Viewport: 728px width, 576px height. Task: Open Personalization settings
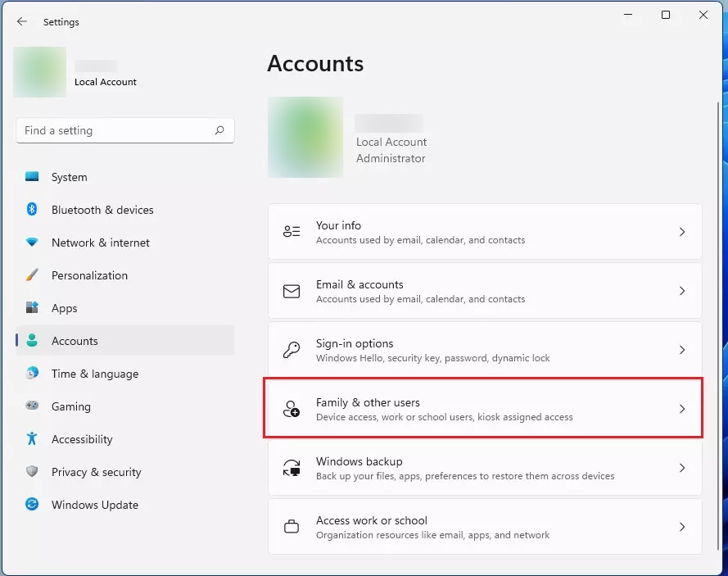tap(125, 275)
